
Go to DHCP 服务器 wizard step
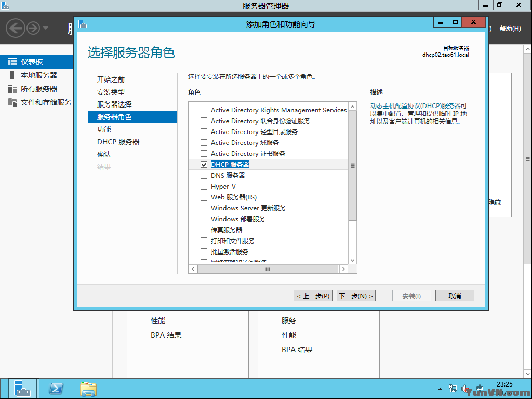click(118, 142)
